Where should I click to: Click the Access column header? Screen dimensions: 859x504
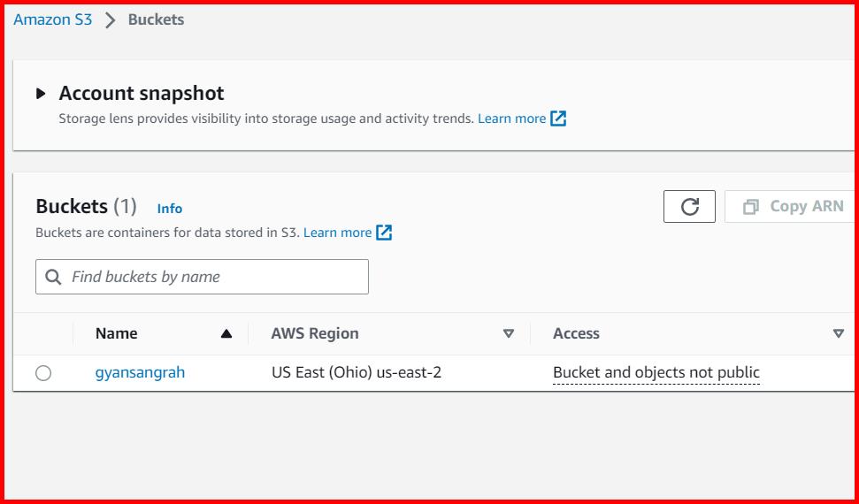click(576, 333)
